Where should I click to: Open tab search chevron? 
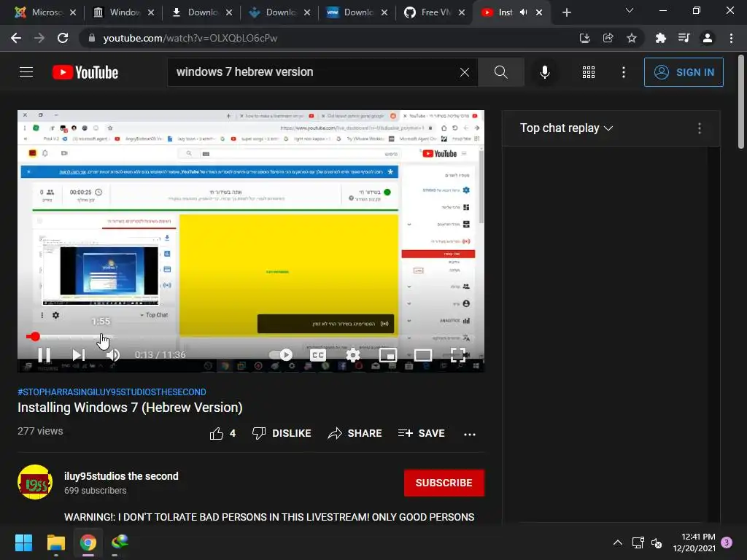coord(630,10)
